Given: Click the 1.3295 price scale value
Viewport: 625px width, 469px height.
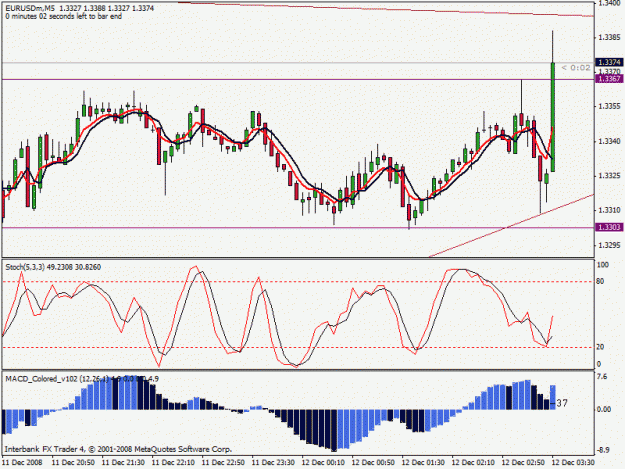Looking at the screenshot, I should point(609,245).
